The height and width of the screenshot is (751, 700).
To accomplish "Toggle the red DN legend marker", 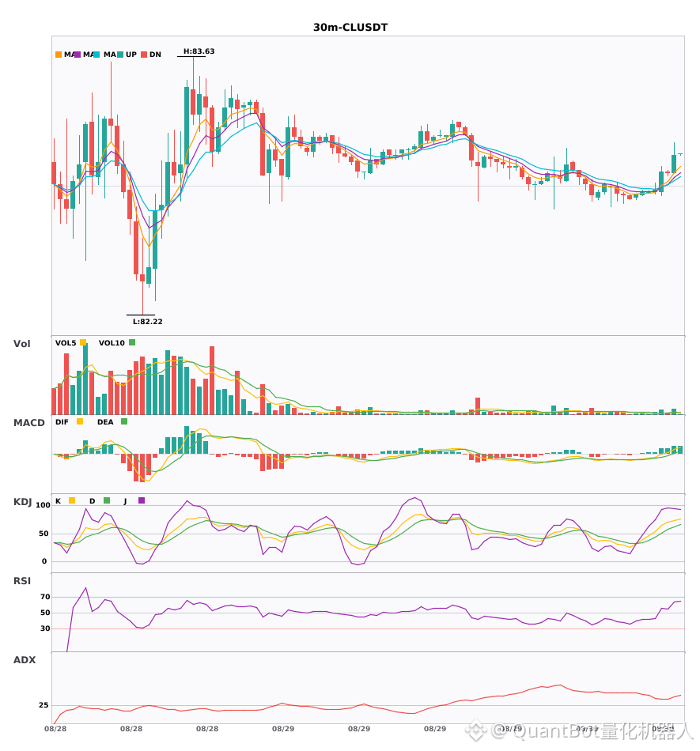I will coord(144,55).
